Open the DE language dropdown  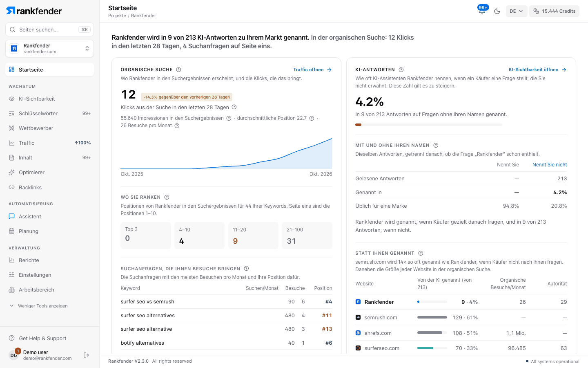click(516, 11)
